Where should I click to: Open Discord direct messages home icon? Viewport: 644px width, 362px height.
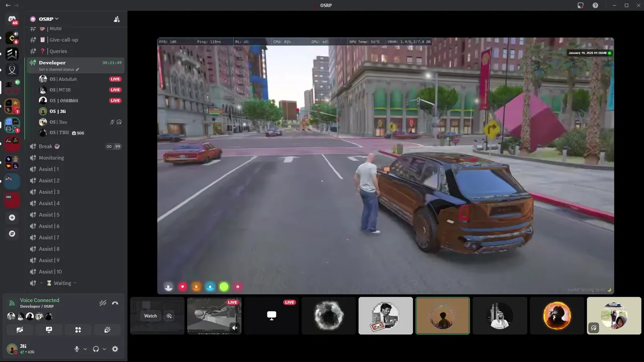tap(12, 20)
